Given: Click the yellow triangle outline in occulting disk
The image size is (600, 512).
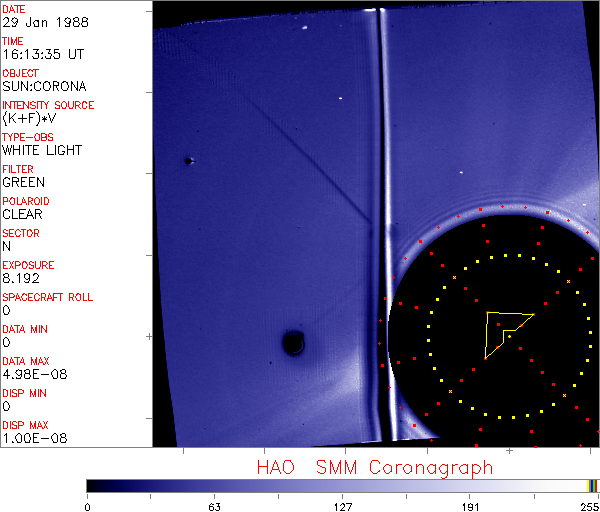Looking at the screenshot, I should (509, 335).
